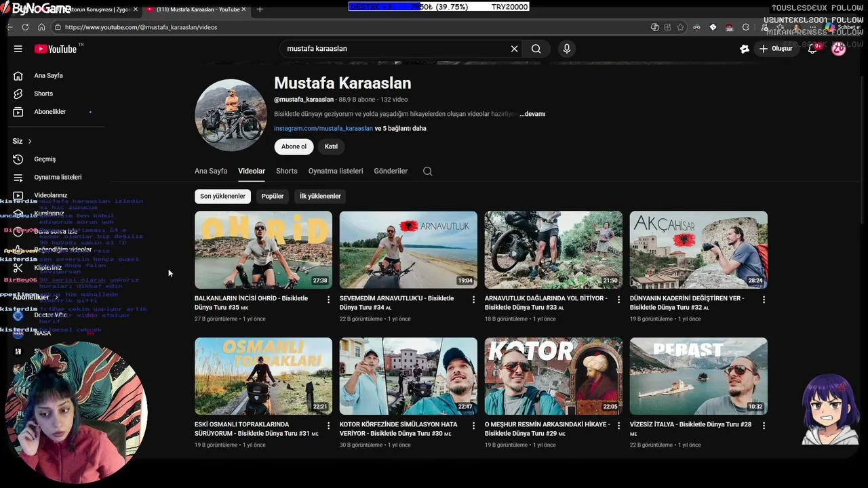This screenshot has width=868, height=488.
Task: Close the Mustafa Karaaslan browser tab
Action: [x=243, y=9]
